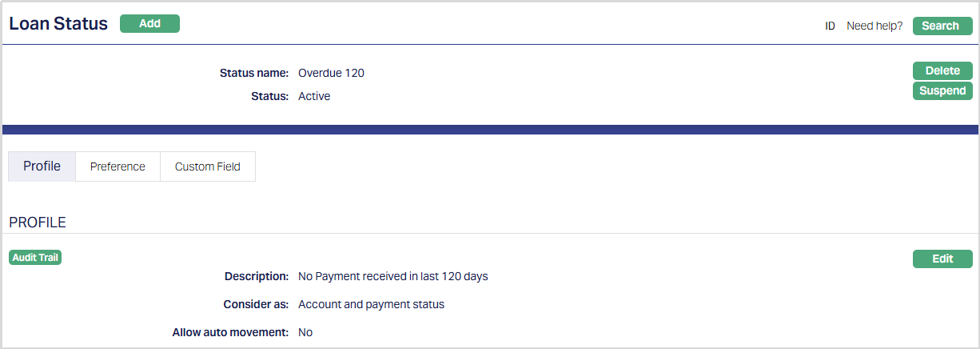
Task: Click the Allow auto movement value No
Action: point(305,332)
